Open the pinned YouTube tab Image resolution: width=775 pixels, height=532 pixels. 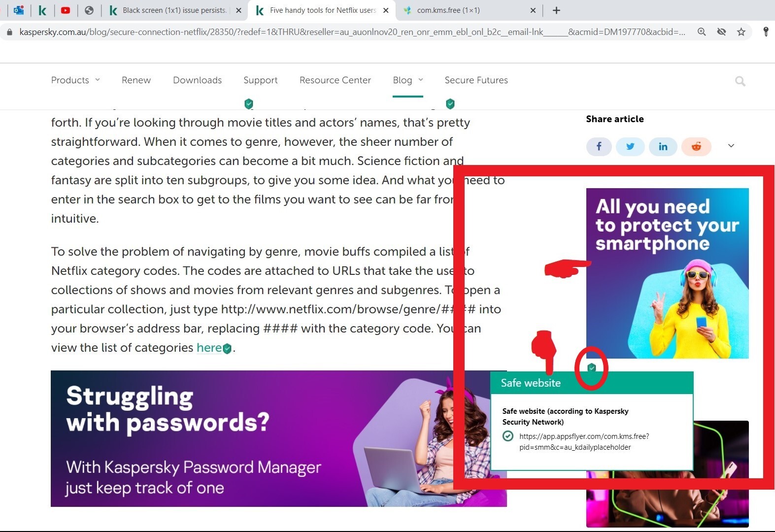tap(66, 10)
